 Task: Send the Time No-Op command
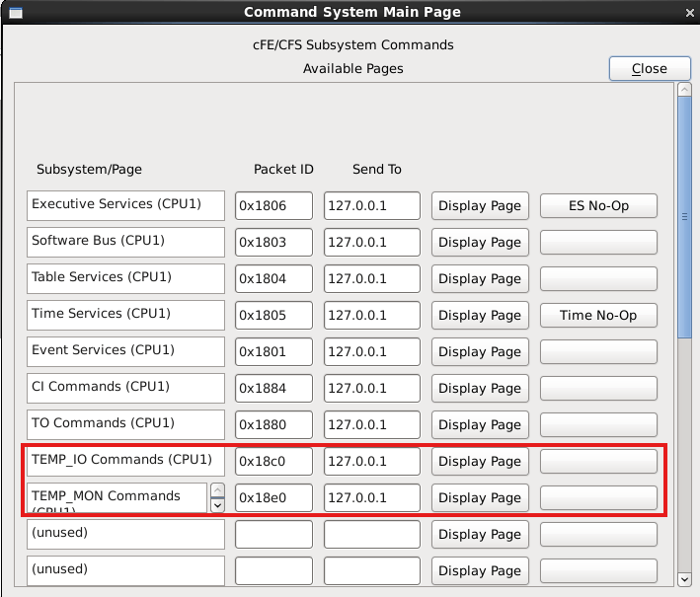[598, 316]
